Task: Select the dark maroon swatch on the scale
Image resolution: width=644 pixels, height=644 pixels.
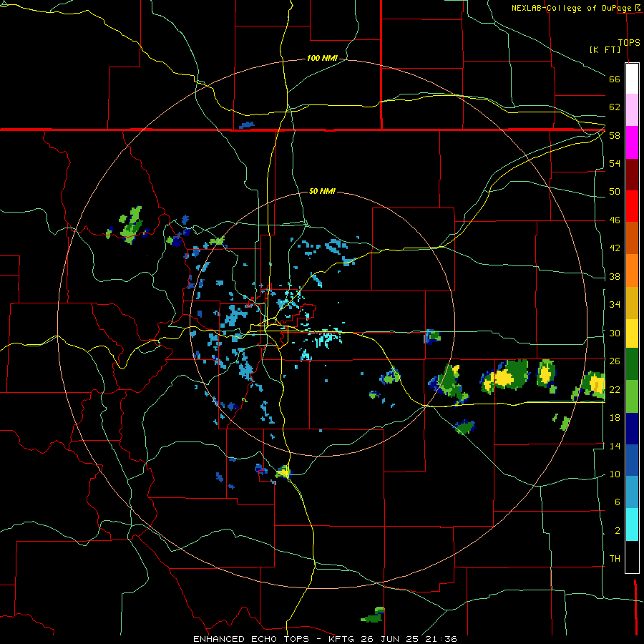Action: pos(632,174)
